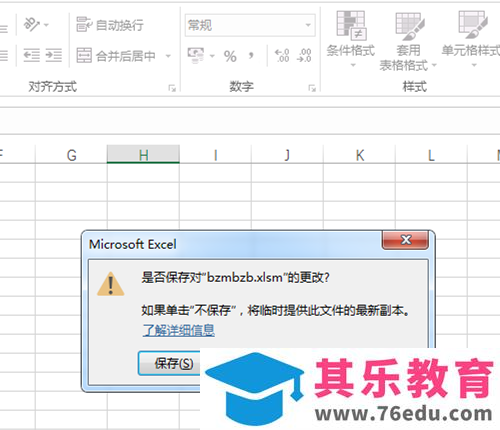Open the 了解详细信息 link
Screen dimensions: 500x430
179,330
